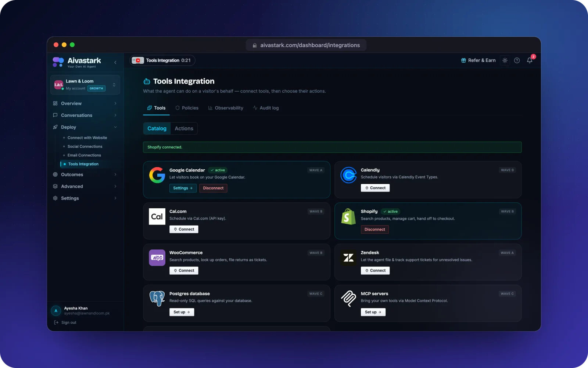Click the Cal.com logo
Viewport: 588px width, 368px height.
coord(157,216)
